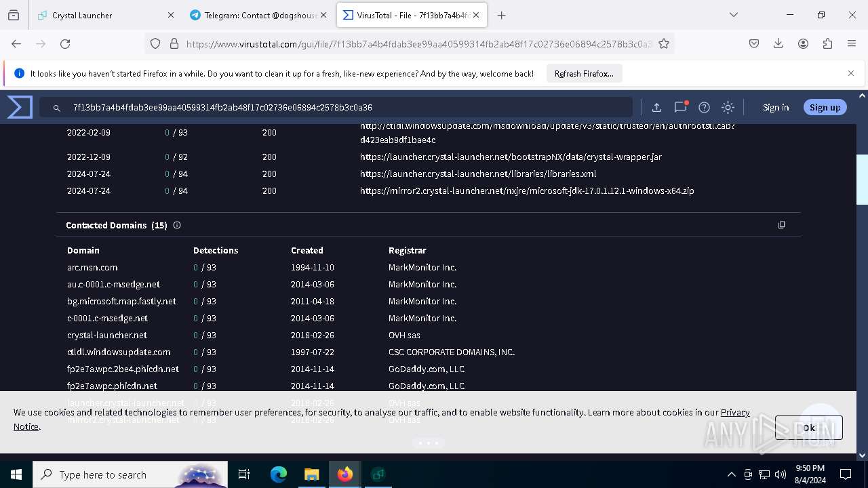Image resolution: width=868 pixels, height=488 pixels.
Task: Toggle the light/dark theme sun icon
Action: (728, 107)
